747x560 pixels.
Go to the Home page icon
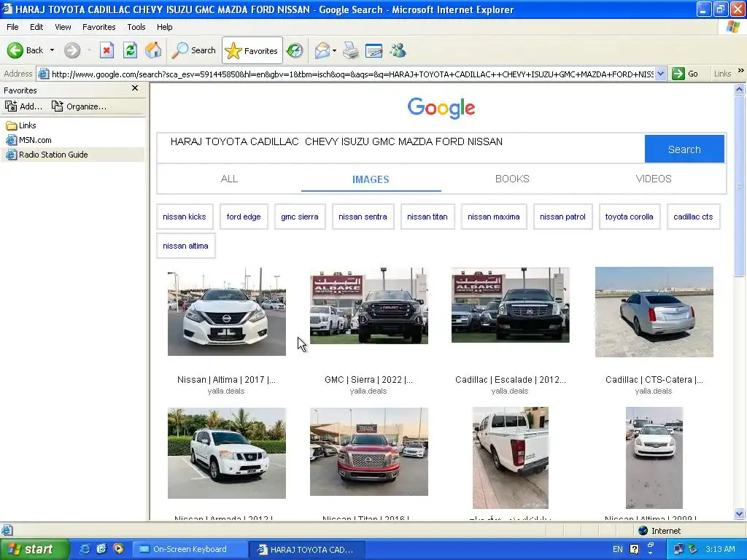(153, 50)
